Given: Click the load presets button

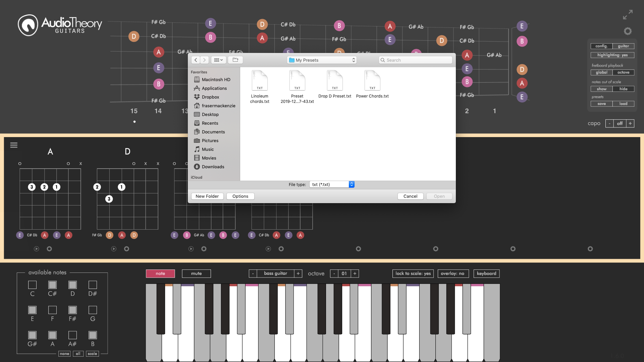Looking at the screenshot, I should click(623, 104).
